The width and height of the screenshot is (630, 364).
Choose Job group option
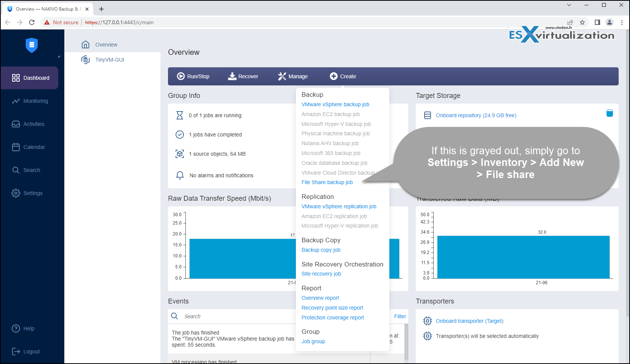[x=313, y=341]
